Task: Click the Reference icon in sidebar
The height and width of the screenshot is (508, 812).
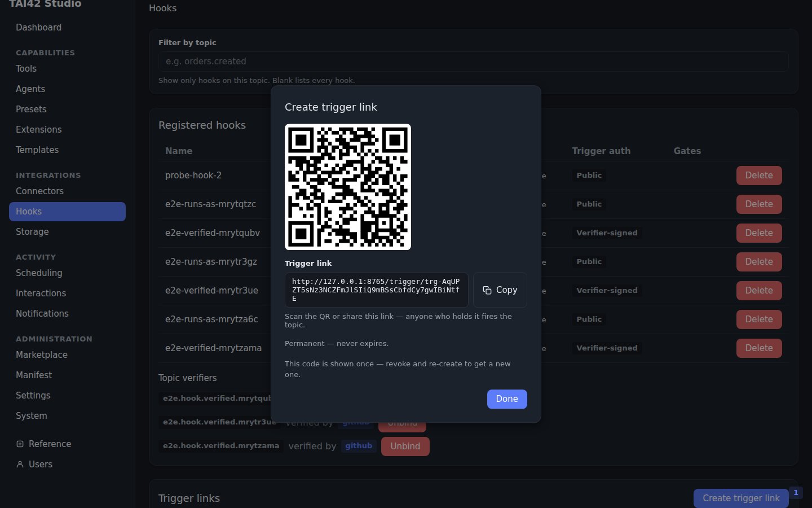Action: pyautogui.click(x=20, y=444)
